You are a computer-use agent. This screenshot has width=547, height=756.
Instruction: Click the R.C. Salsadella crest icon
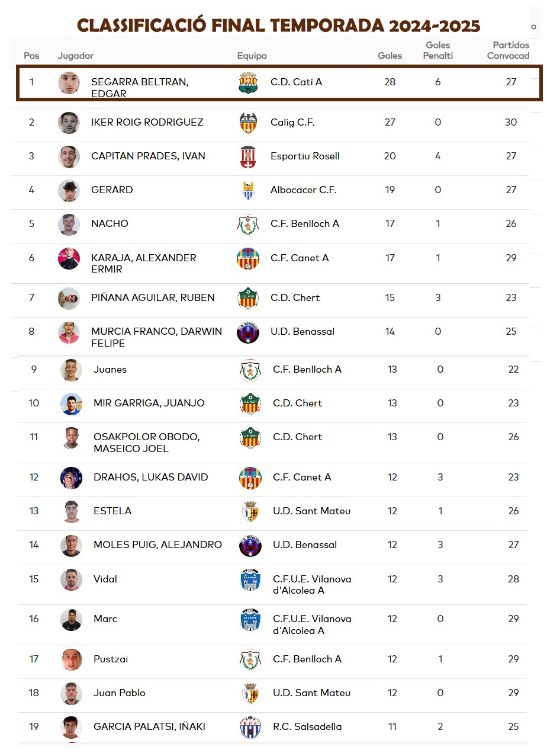click(x=250, y=727)
